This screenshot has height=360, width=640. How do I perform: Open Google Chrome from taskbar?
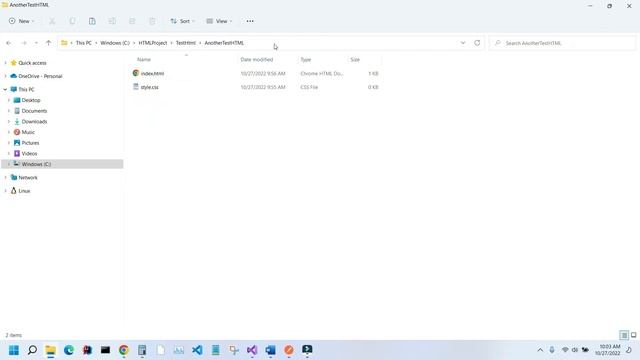(x=124, y=350)
